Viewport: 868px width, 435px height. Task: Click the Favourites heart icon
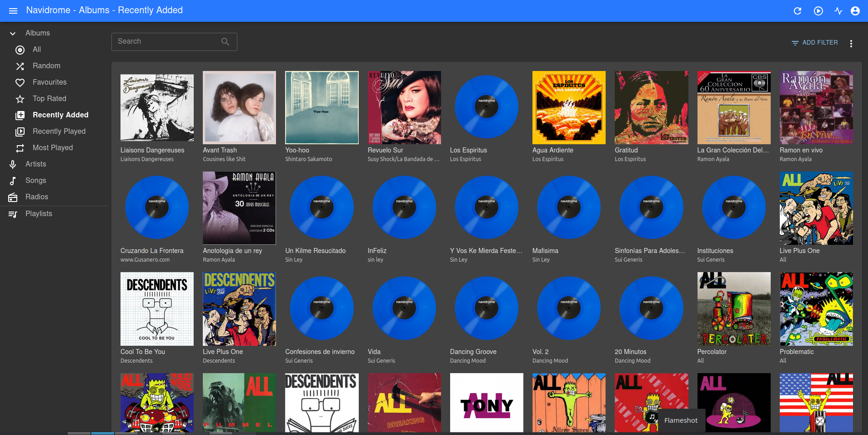(20, 82)
